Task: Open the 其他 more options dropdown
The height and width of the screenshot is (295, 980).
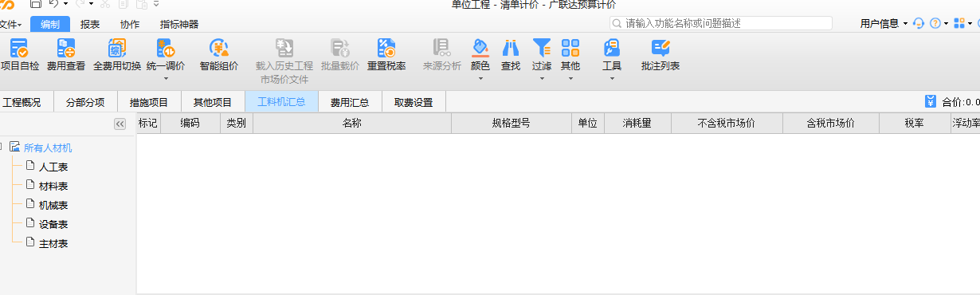Action: (x=570, y=60)
